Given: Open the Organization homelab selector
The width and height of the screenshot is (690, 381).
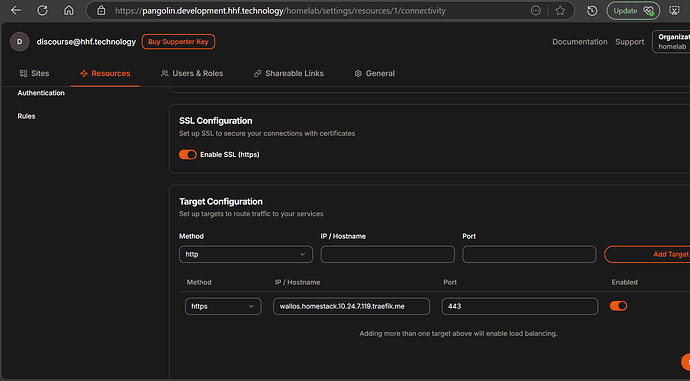Looking at the screenshot, I should coord(672,42).
